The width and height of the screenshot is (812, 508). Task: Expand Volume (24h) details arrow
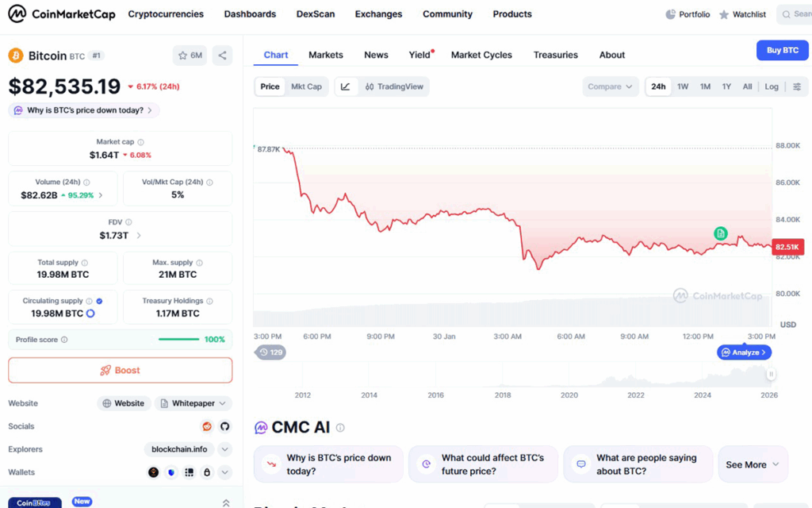click(x=101, y=195)
